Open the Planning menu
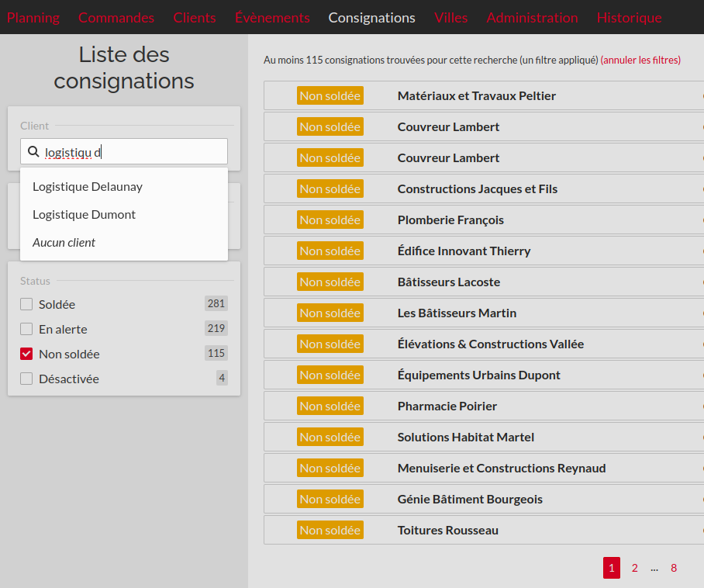This screenshot has height=588, width=704. pyautogui.click(x=33, y=17)
